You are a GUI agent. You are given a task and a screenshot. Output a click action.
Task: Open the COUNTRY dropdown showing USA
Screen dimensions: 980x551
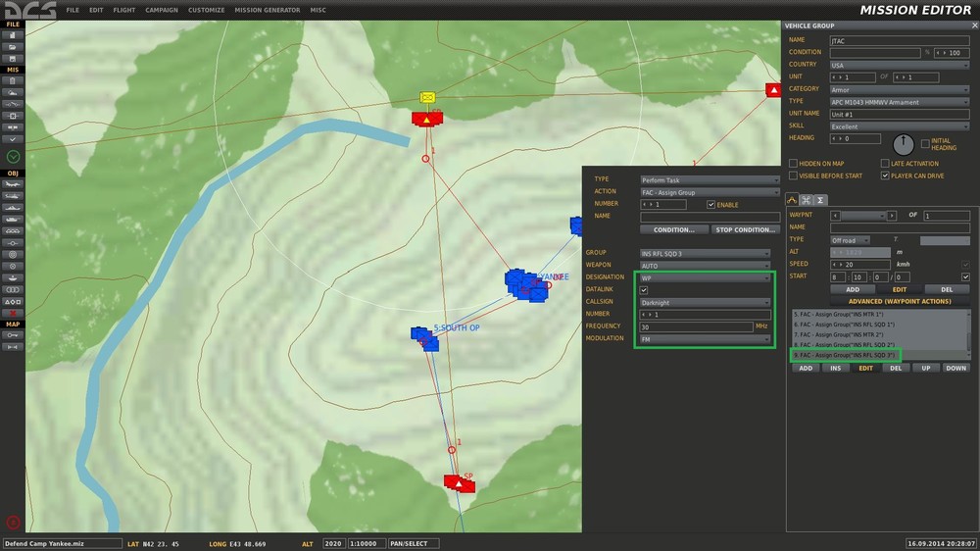[901, 65]
